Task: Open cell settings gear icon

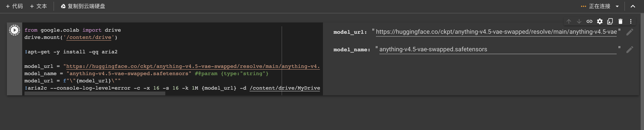Action: tap(599, 21)
